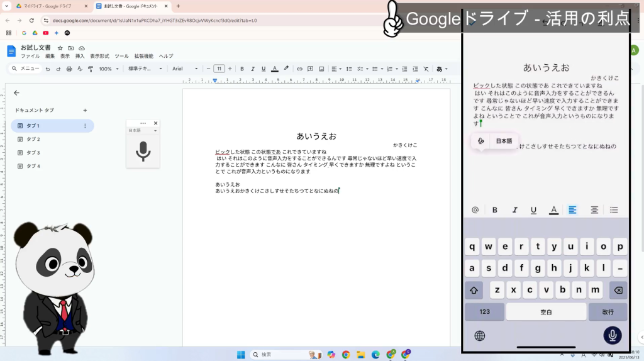Viewport: 644px width, 361px height.
Task: Open the text alignment dropdown
Action: click(x=336, y=69)
